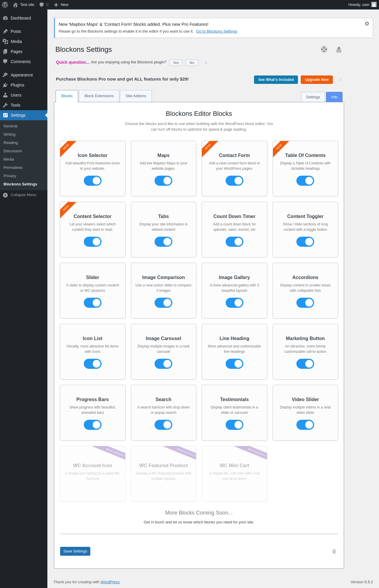Open the WordPress footer link

(x=110, y=582)
